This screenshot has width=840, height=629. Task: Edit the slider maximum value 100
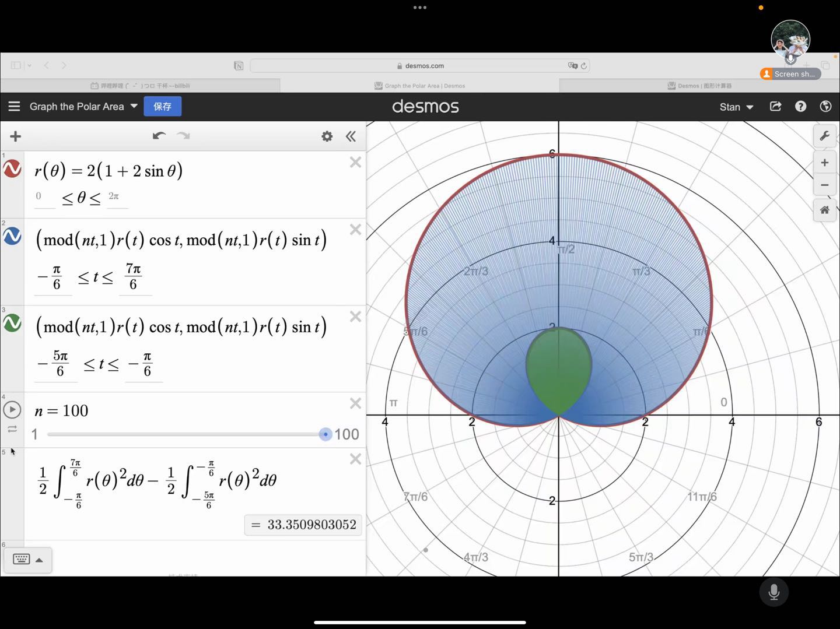[346, 434]
